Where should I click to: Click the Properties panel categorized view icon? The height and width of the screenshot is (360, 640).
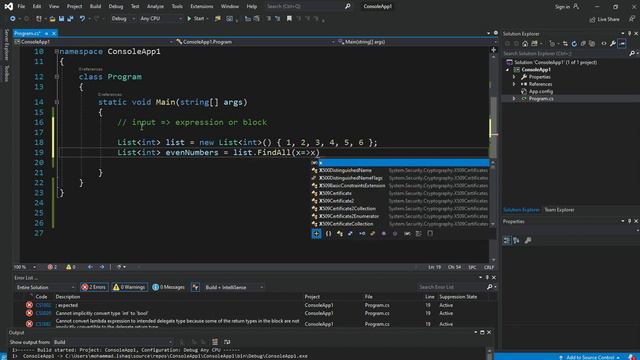tap(507, 240)
